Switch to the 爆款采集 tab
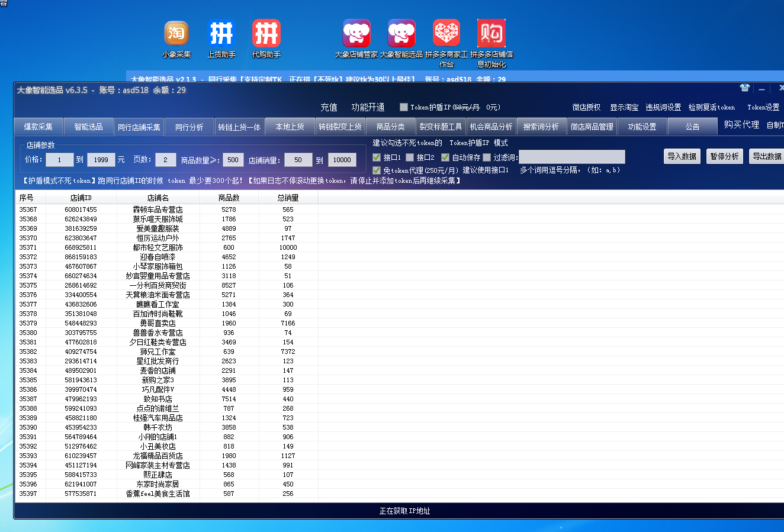Viewport: 784px width, 532px height. (38, 127)
